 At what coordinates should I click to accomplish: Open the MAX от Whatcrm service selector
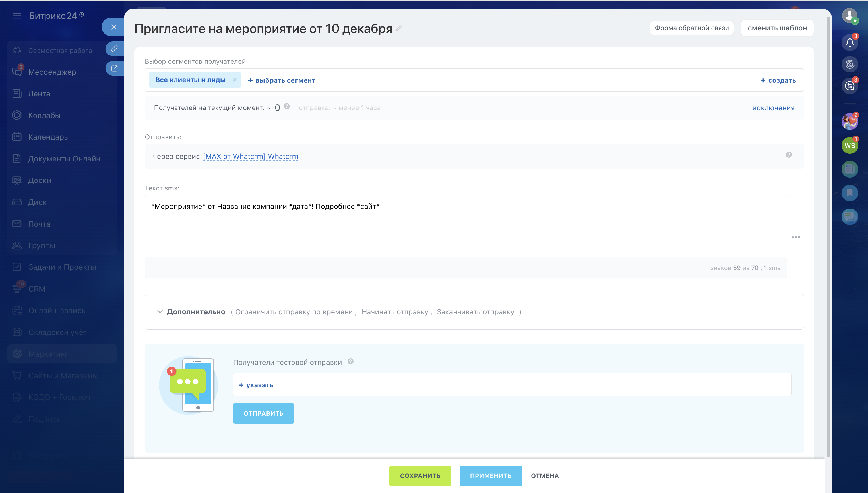(x=250, y=156)
